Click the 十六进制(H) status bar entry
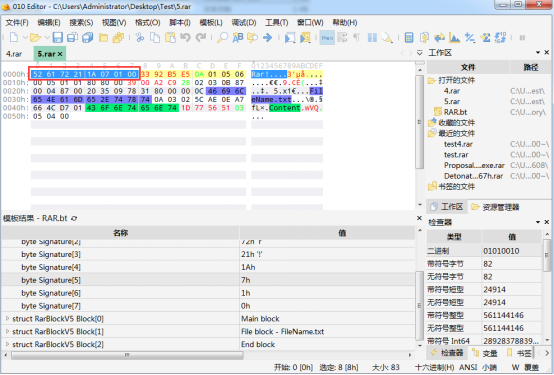 click(x=435, y=367)
